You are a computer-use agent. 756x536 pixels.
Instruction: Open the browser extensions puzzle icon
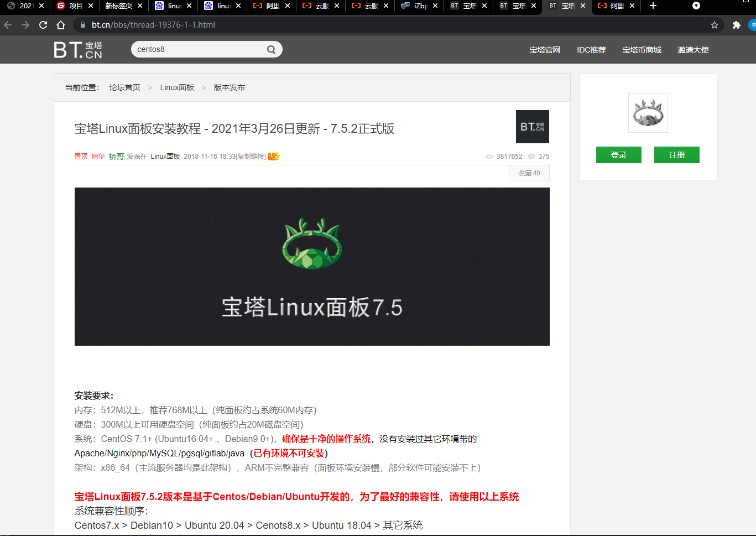(x=736, y=25)
